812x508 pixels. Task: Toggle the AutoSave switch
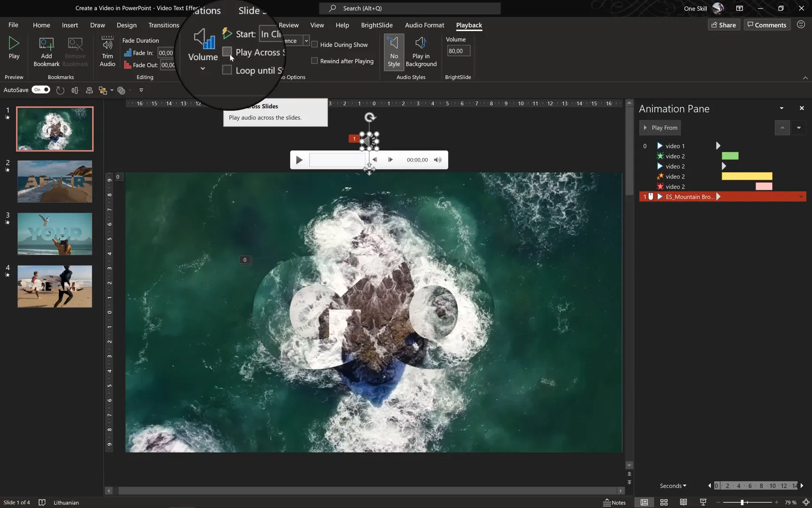tap(41, 90)
